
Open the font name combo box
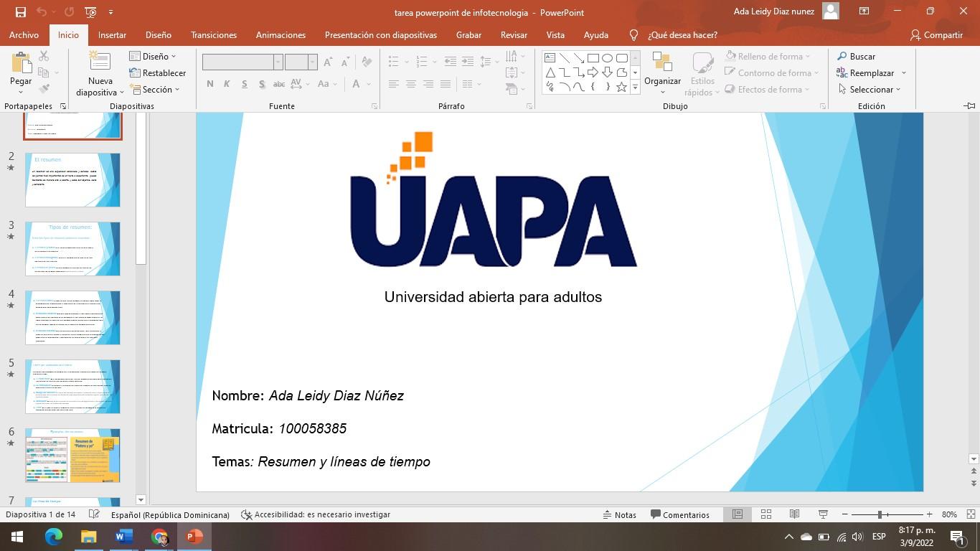(242, 62)
